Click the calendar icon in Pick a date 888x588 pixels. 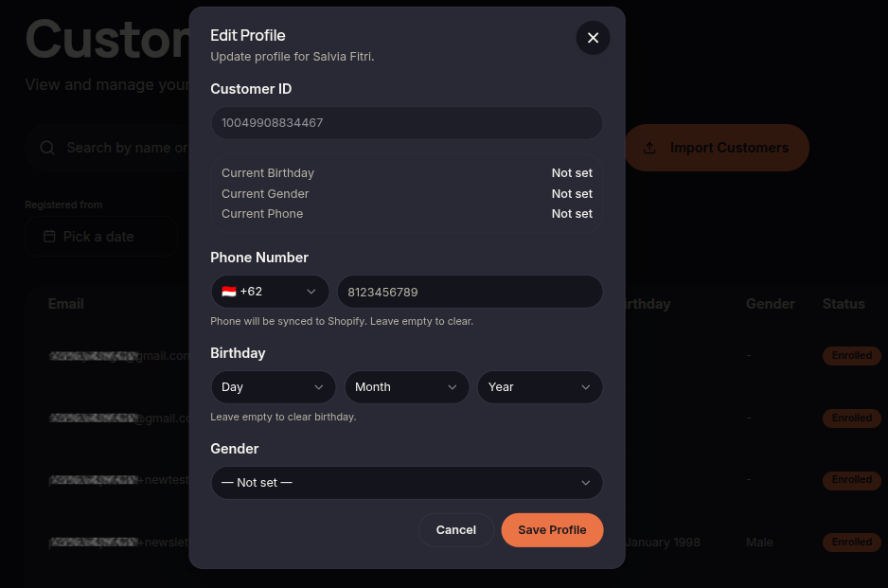click(x=49, y=236)
